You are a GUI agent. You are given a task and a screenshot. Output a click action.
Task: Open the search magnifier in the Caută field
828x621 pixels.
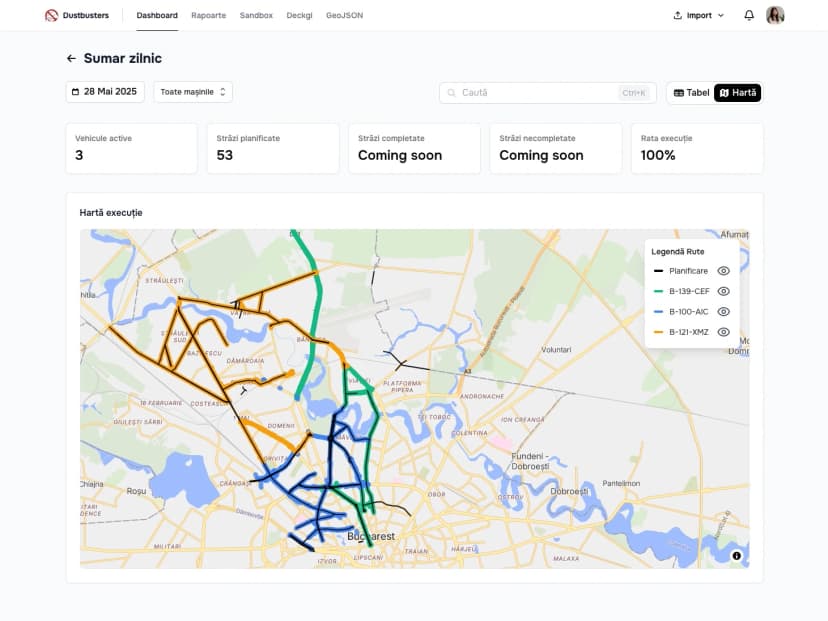pos(450,92)
